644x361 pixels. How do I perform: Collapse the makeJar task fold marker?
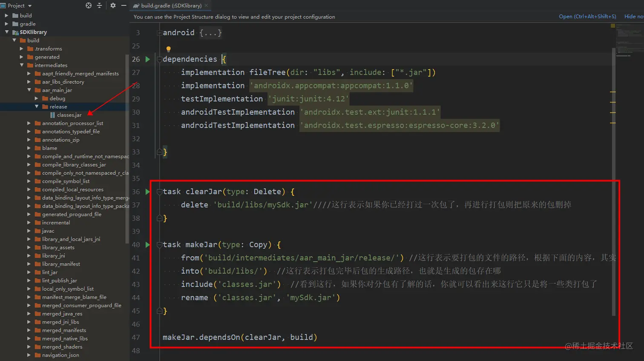(159, 245)
